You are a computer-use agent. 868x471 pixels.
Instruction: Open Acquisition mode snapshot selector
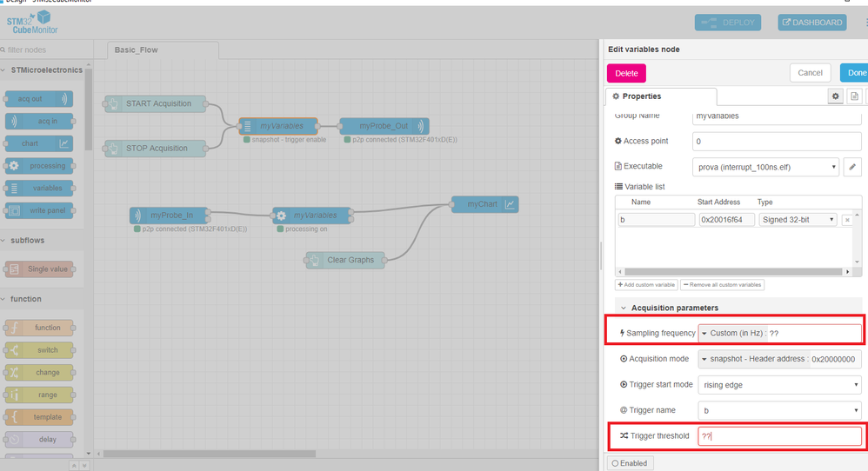tap(753, 359)
